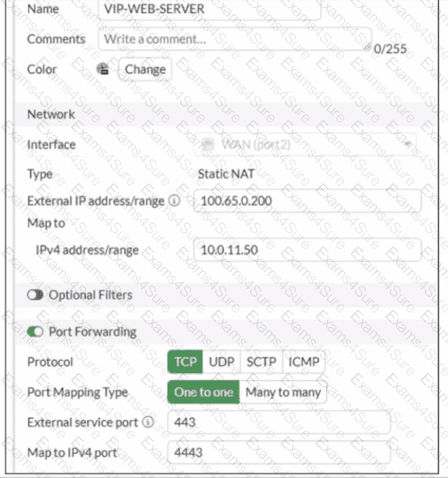The width and height of the screenshot is (448, 478).
Task: Select the TCP protocol option
Action: (185, 362)
